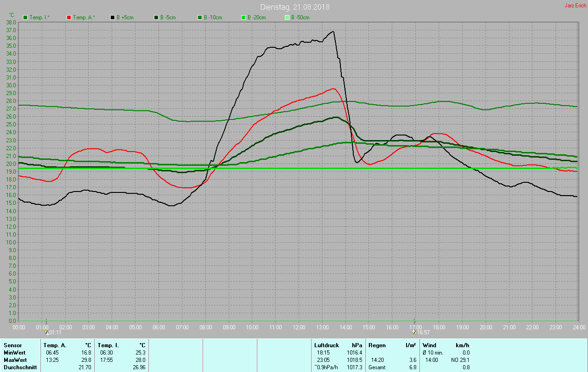Screen dimensions: 588x372
Task: Click the moon marker at 16:57
Action: [414, 332]
